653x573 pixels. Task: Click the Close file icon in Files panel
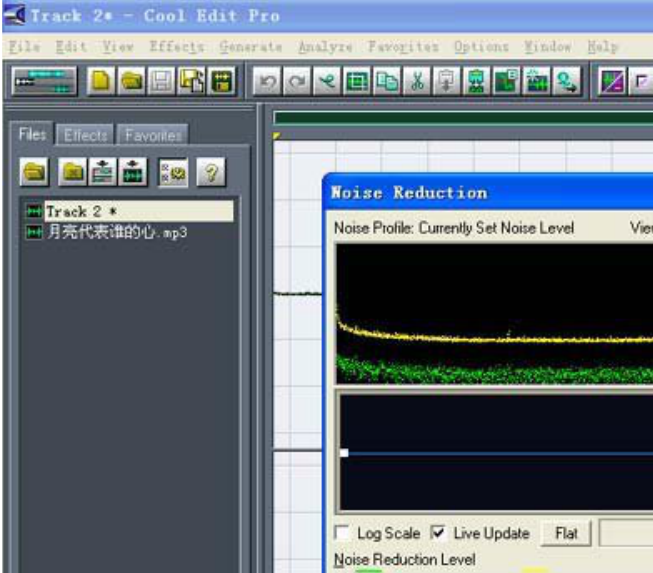coord(73,173)
